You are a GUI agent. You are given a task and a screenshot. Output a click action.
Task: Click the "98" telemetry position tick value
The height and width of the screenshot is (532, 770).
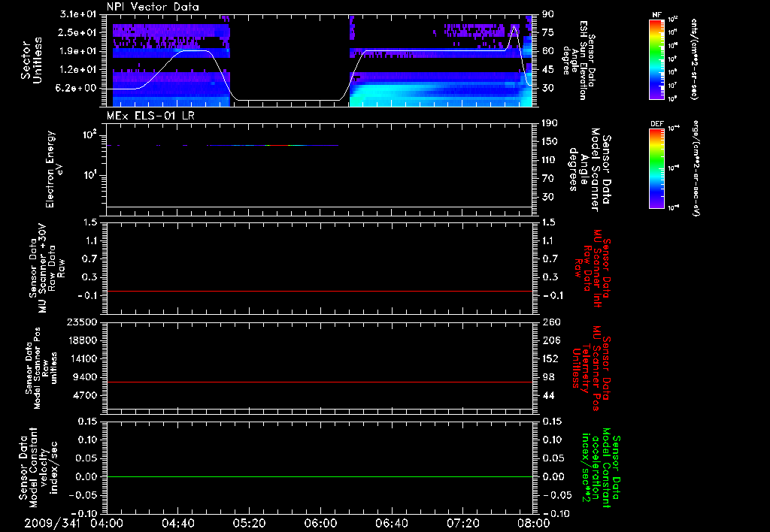[x=548, y=377]
